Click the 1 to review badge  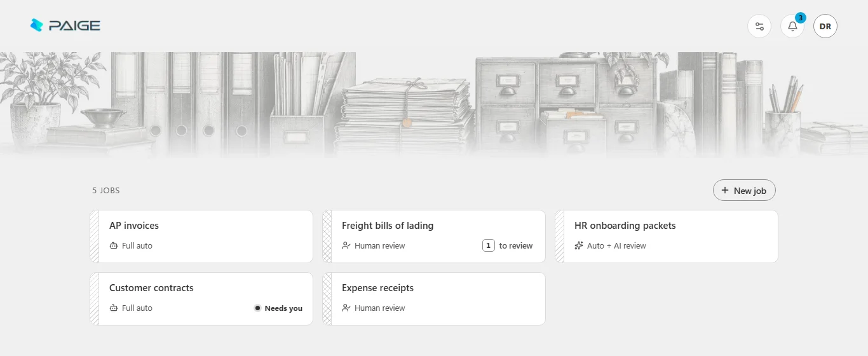[508, 245]
